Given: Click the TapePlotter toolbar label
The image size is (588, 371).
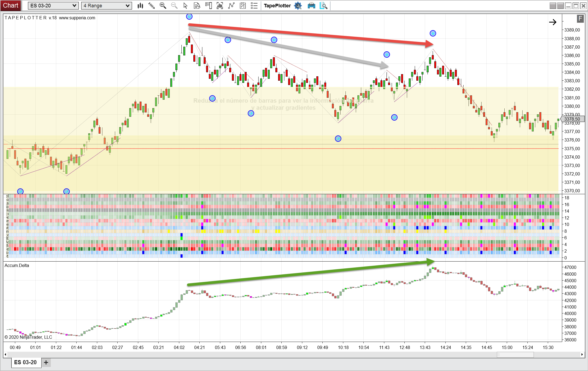Looking at the screenshot, I should pos(277,6).
